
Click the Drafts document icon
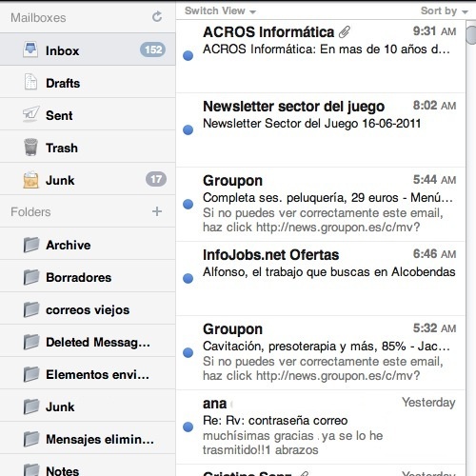[x=30, y=82]
